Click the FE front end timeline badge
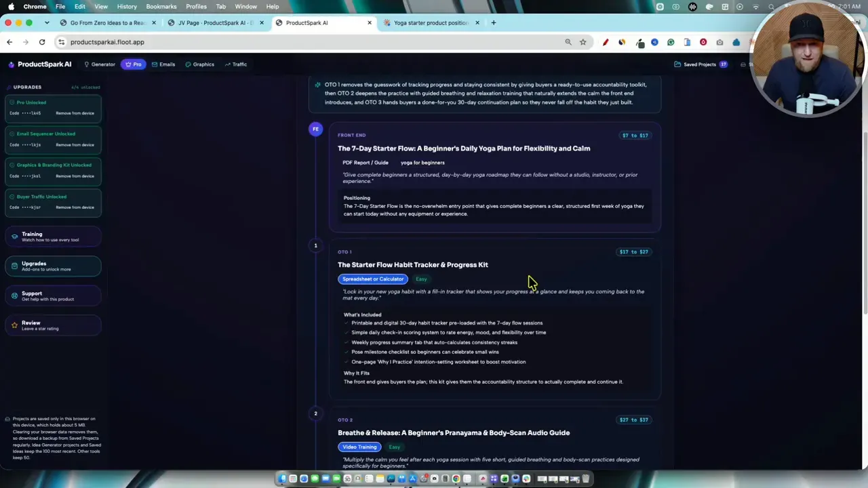Screen dimensions: 868x488 [315, 129]
